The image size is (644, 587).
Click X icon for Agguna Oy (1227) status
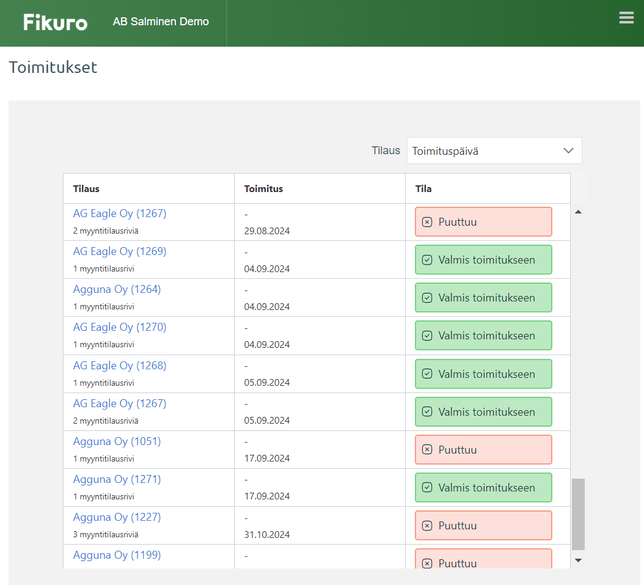(427, 526)
